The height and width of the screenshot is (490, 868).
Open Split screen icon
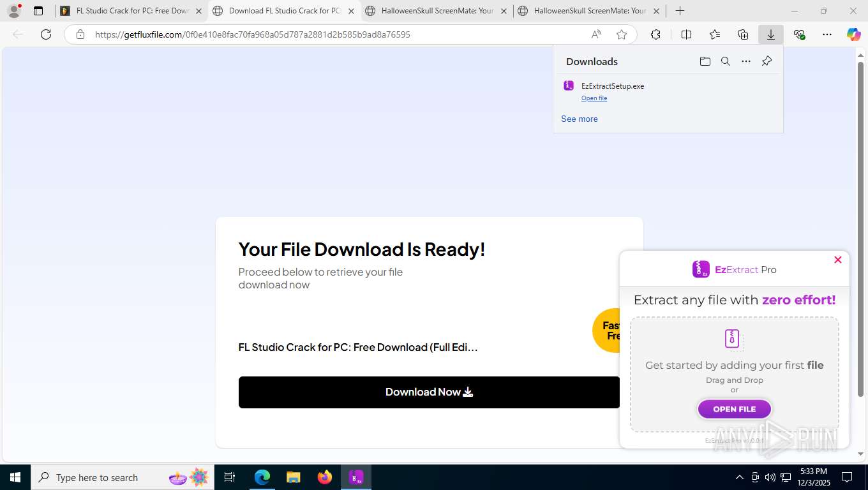coord(686,34)
